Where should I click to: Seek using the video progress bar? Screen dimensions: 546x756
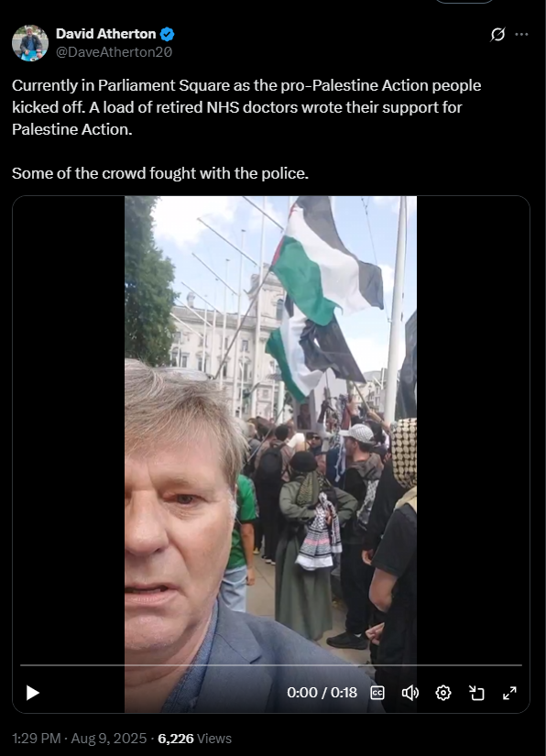pos(271,665)
